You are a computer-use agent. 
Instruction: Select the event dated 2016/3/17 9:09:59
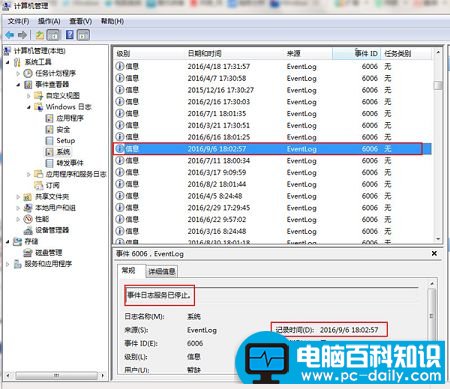pyautogui.click(x=273, y=172)
